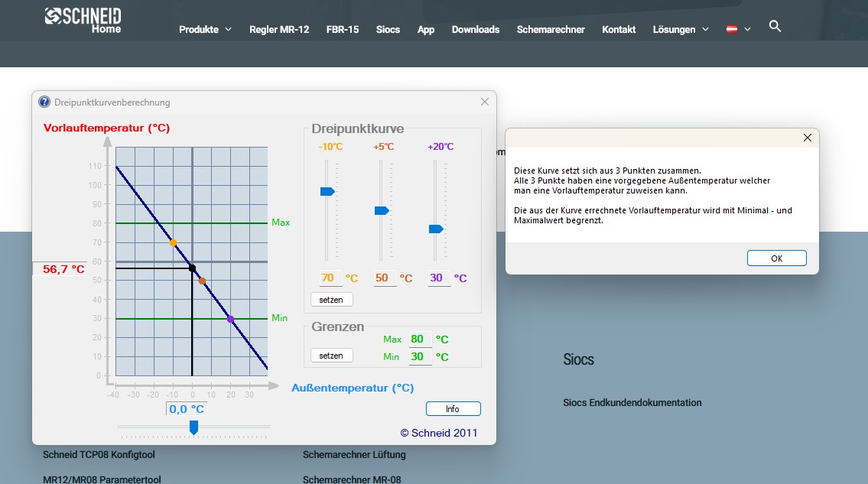
Task: Open the Schemarechner nav item
Action: click(551, 29)
